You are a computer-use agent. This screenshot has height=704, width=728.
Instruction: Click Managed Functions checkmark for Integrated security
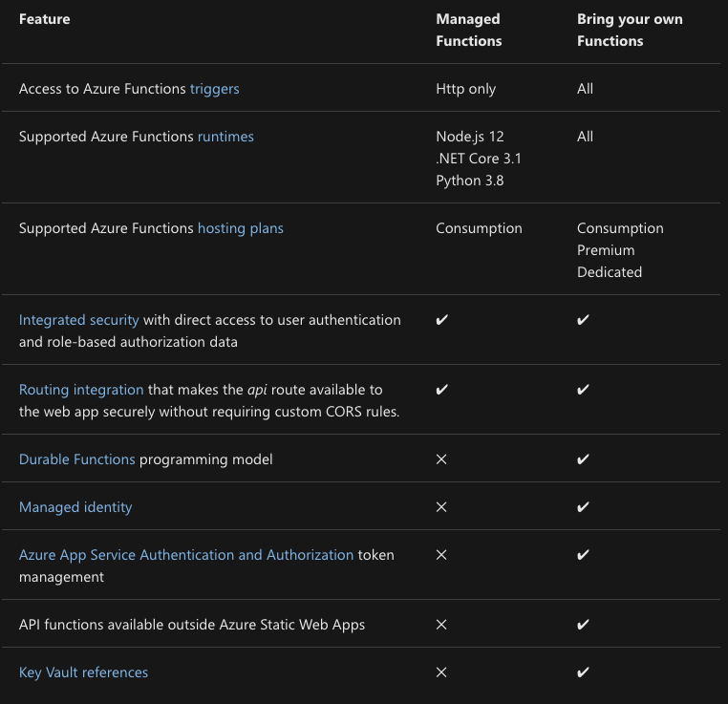(x=441, y=320)
